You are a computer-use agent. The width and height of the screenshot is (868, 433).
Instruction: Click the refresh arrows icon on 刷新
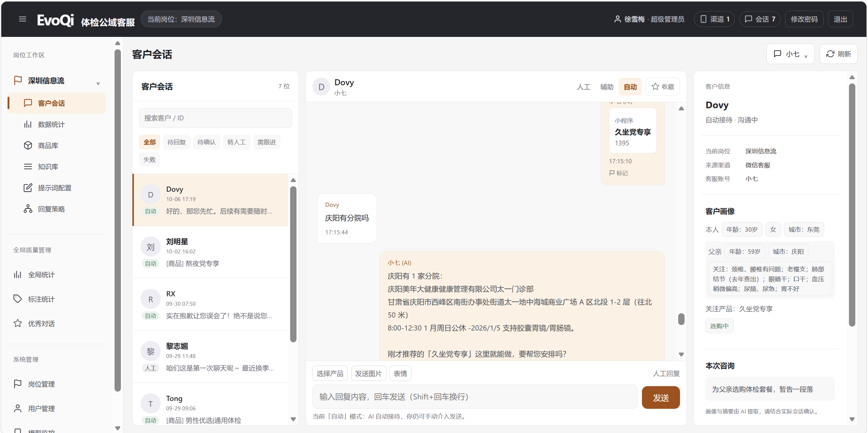tap(830, 54)
